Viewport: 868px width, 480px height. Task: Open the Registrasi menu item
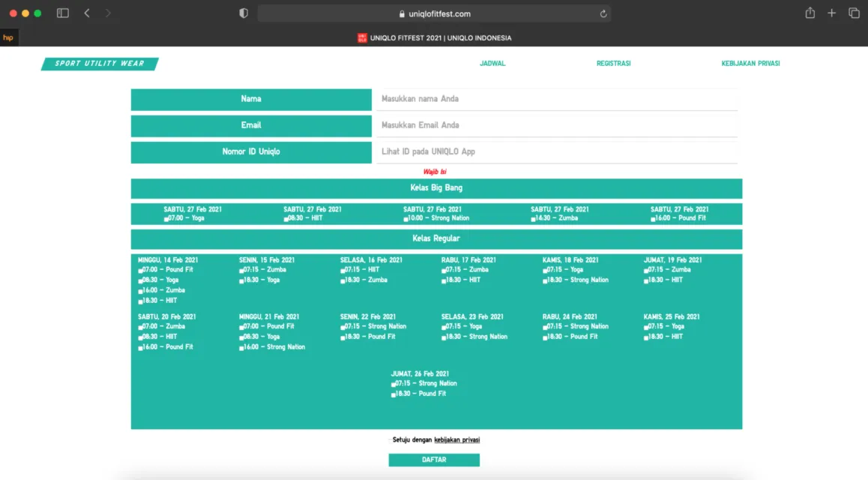(x=613, y=64)
